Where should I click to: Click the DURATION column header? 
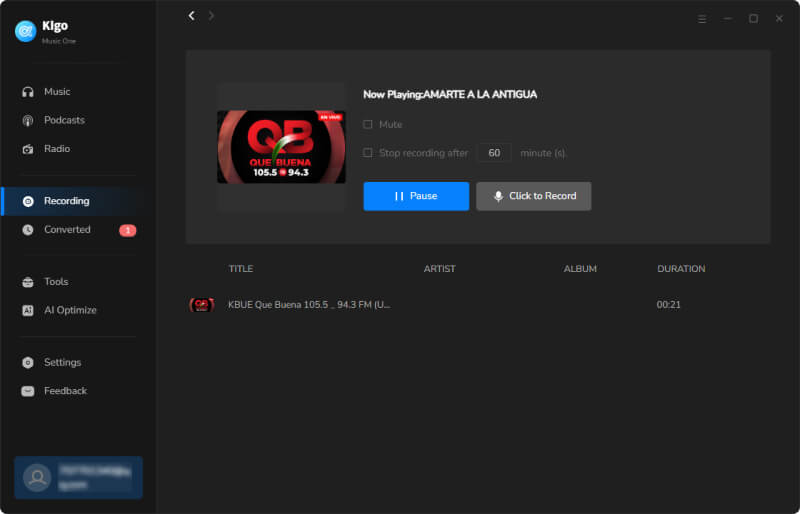(x=681, y=269)
